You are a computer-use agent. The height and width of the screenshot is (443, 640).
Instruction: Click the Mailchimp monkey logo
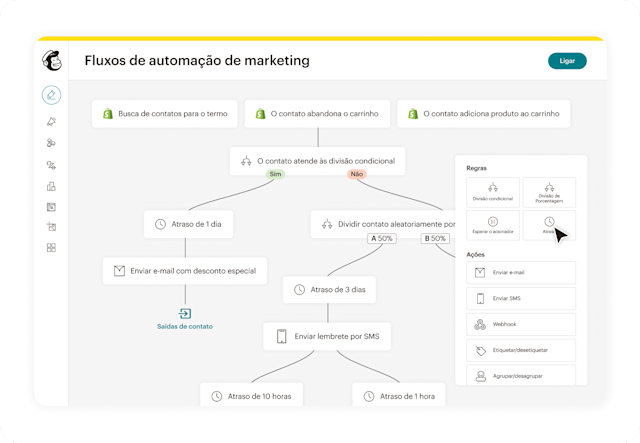coord(51,61)
